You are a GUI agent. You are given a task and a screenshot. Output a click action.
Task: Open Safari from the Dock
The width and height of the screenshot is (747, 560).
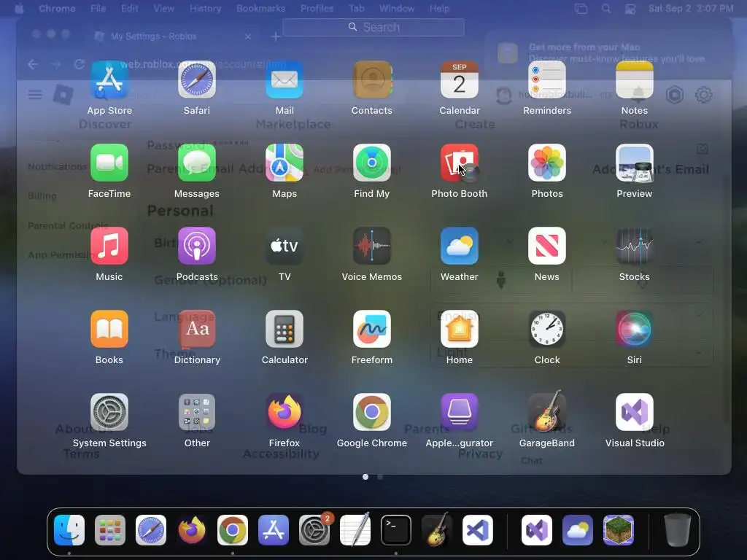(x=151, y=530)
